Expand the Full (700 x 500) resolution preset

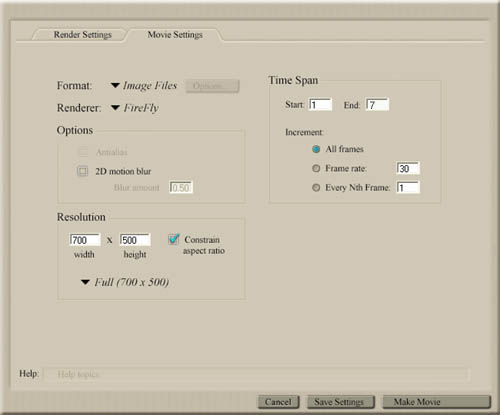click(x=125, y=282)
